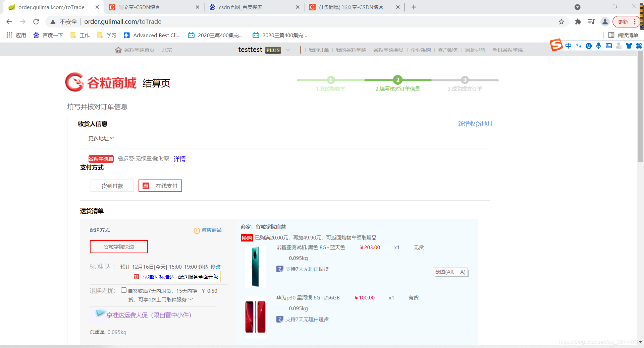644x348 pixels.
Task: Click the Sogou input S logo
Action: (556, 45)
